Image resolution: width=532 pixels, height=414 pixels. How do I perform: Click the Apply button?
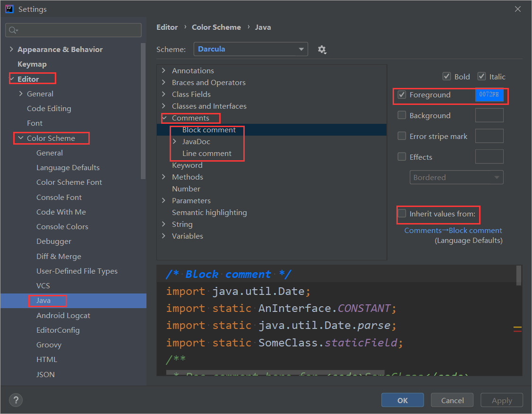point(502,400)
